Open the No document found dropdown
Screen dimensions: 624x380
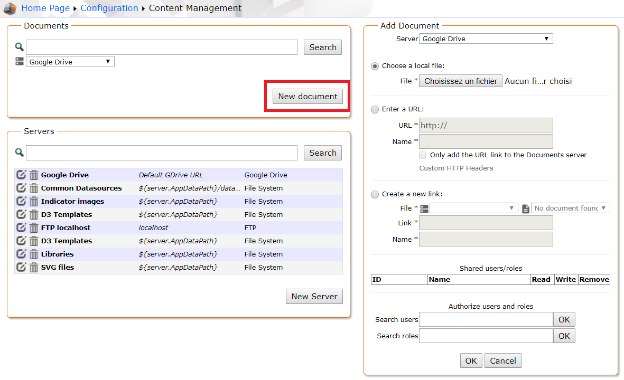[x=570, y=208]
